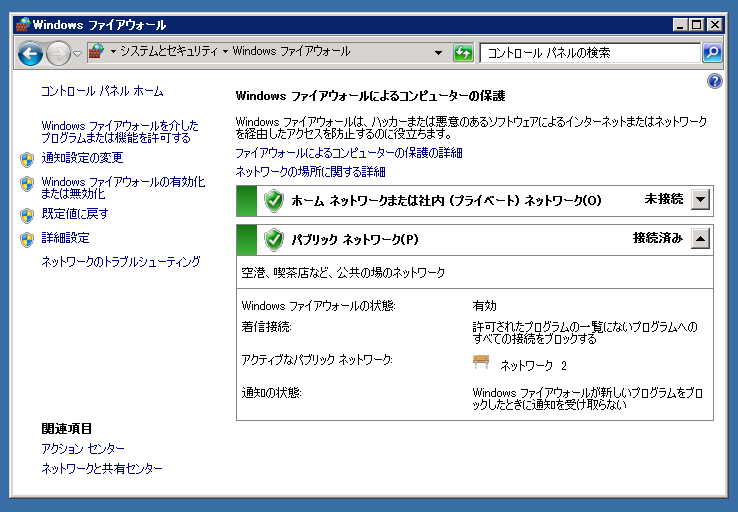Open アクション センター related link
Screen dimensions: 738x512
pyautogui.click(x=83, y=449)
